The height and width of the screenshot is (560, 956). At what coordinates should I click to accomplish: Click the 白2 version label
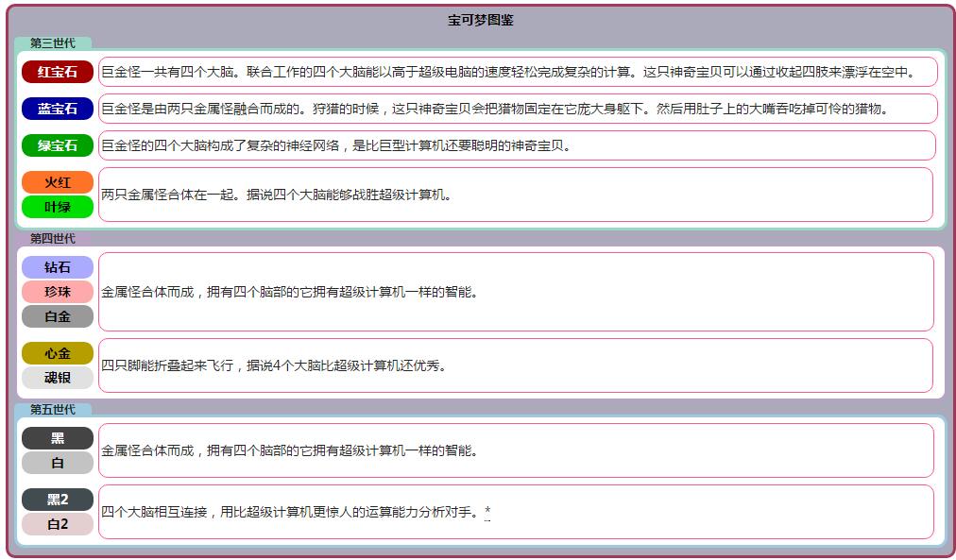[58, 524]
